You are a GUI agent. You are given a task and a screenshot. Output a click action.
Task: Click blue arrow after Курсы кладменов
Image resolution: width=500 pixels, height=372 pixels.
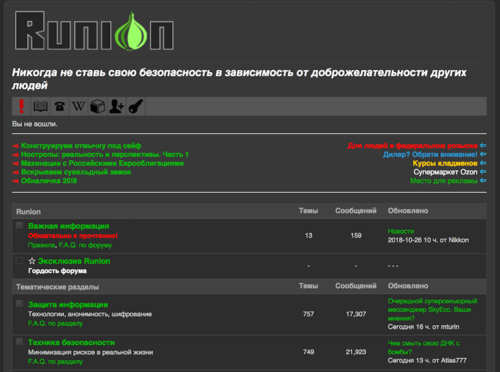tap(483, 163)
